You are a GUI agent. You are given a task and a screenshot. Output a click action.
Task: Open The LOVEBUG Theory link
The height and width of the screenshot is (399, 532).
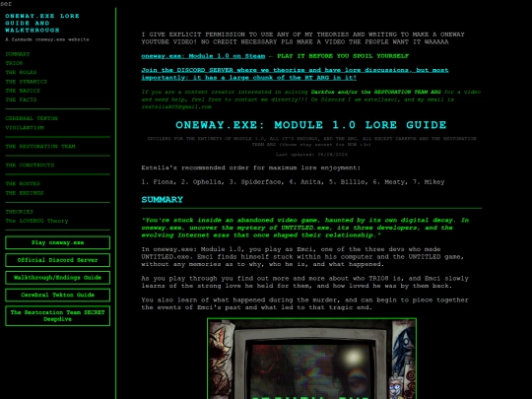[x=37, y=221]
